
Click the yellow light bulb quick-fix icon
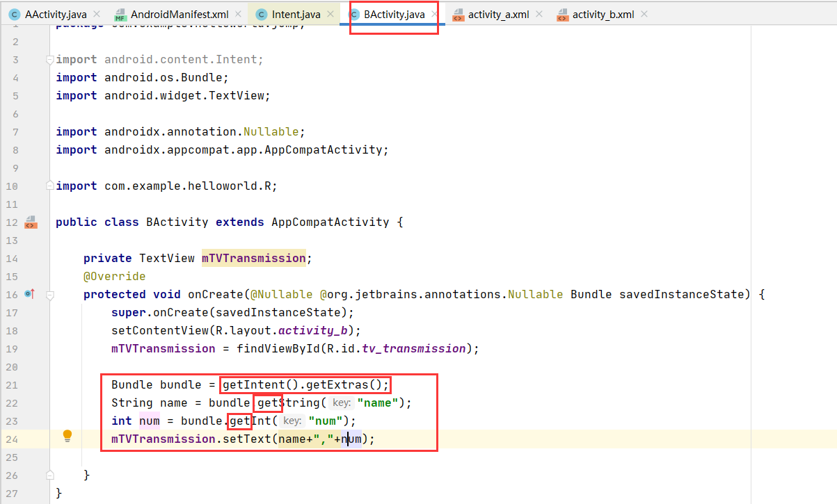[x=67, y=436]
